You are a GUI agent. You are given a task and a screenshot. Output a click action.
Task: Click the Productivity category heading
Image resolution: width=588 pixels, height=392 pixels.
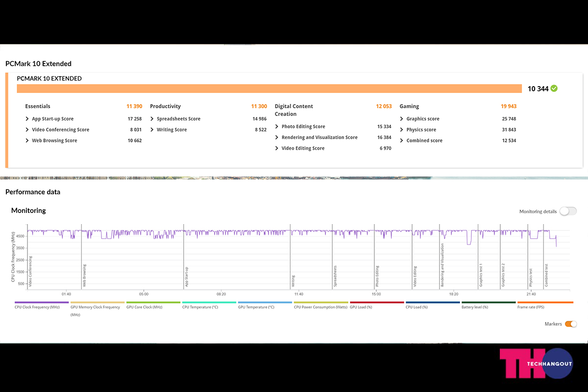pos(165,106)
